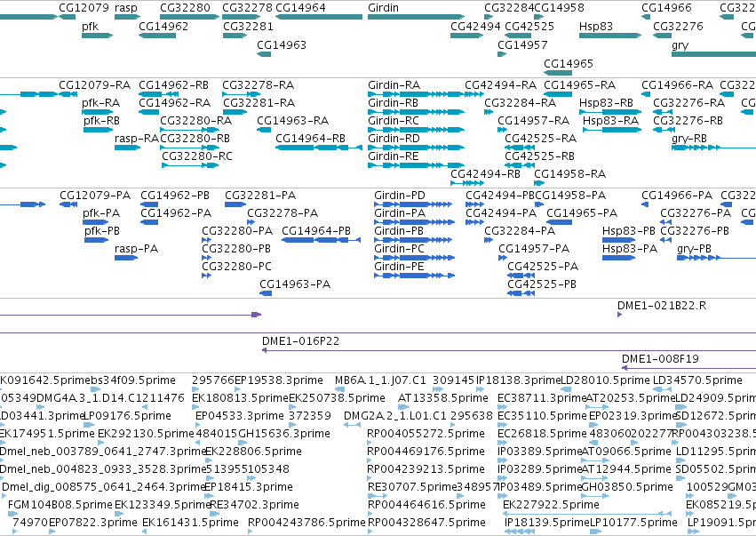This screenshot has height=536, width=756.
Task: Click the Girdin gene label in top track
Action: (383, 8)
